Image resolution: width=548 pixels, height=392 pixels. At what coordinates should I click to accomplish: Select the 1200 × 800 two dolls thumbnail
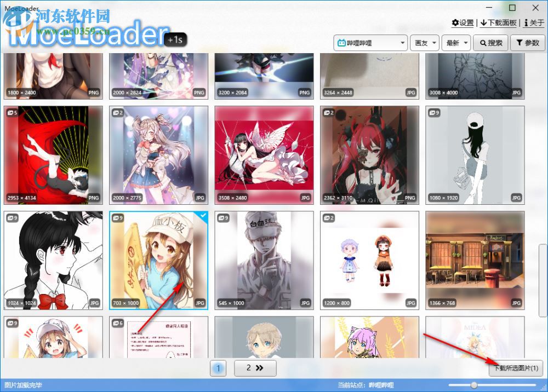point(369,261)
